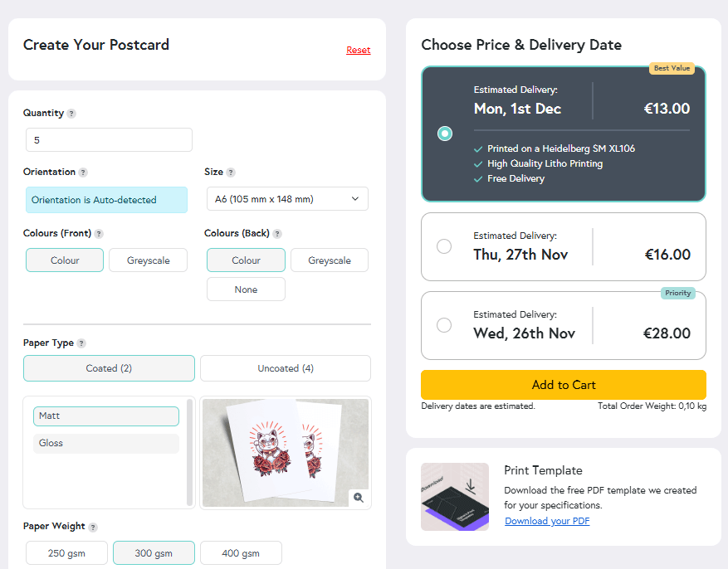Click the quantity input field showing 5
The width and height of the screenshot is (728, 569).
pyautogui.click(x=108, y=139)
